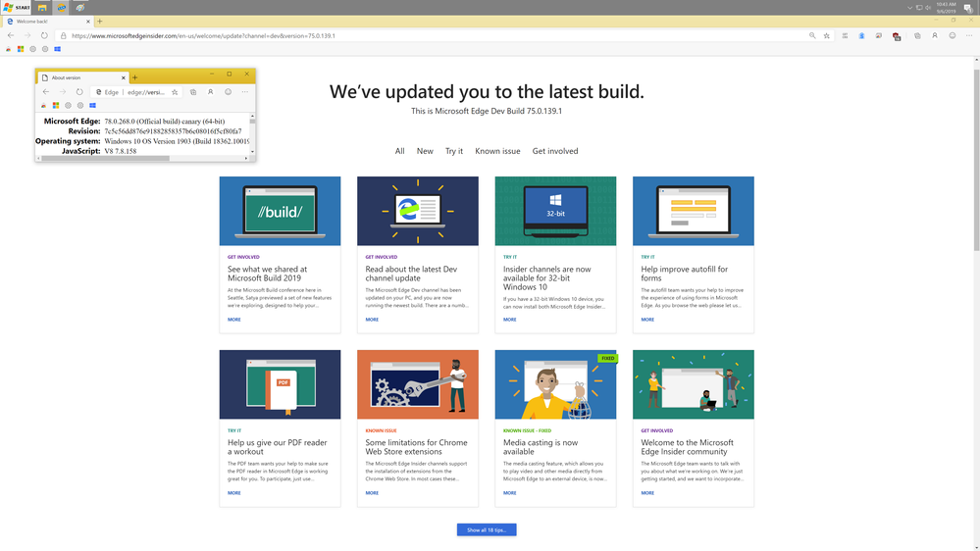Go back in the About version window
The width and height of the screenshot is (980, 551).
pyautogui.click(x=46, y=92)
